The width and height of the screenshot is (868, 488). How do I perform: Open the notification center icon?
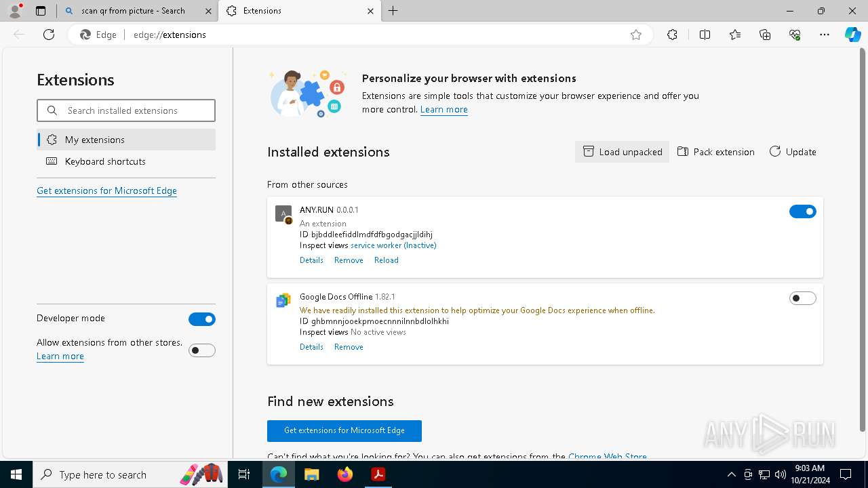pos(846,474)
